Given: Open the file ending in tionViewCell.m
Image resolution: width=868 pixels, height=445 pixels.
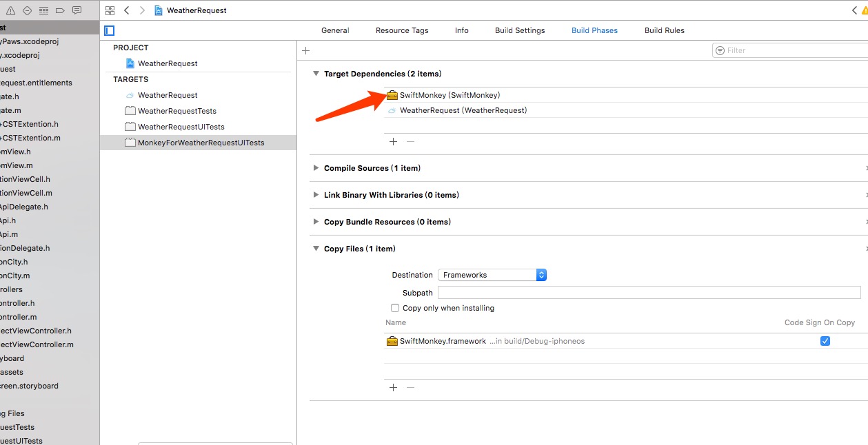Looking at the screenshot, I should 26,193.
